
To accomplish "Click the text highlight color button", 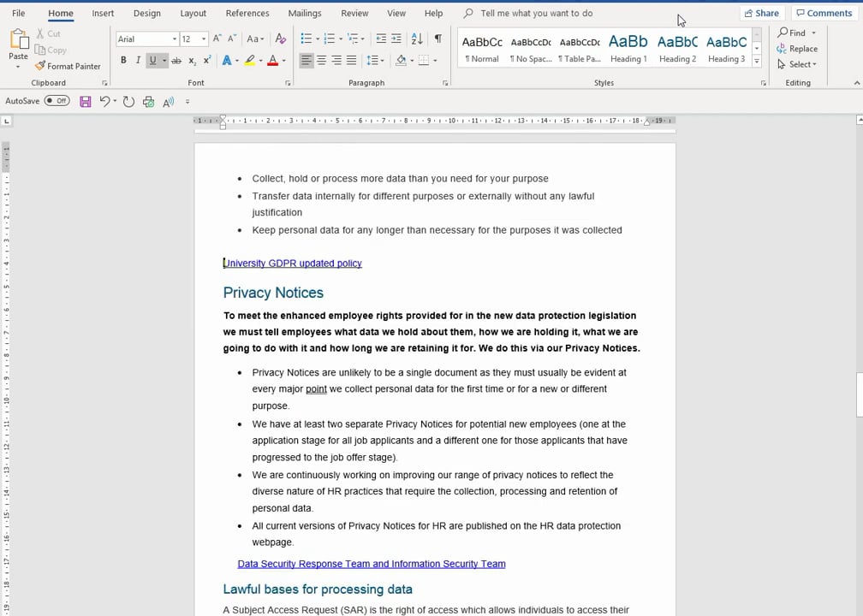I will (249, 61).
